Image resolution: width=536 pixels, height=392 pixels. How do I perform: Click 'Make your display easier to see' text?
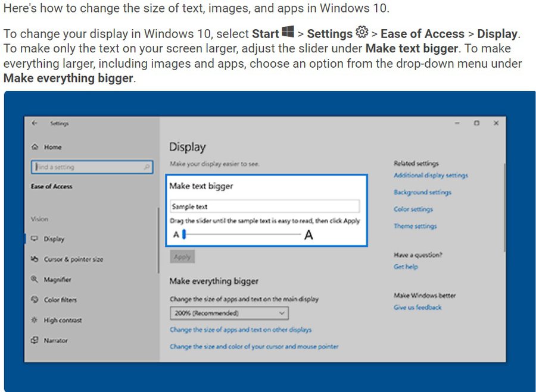(214, 164)
